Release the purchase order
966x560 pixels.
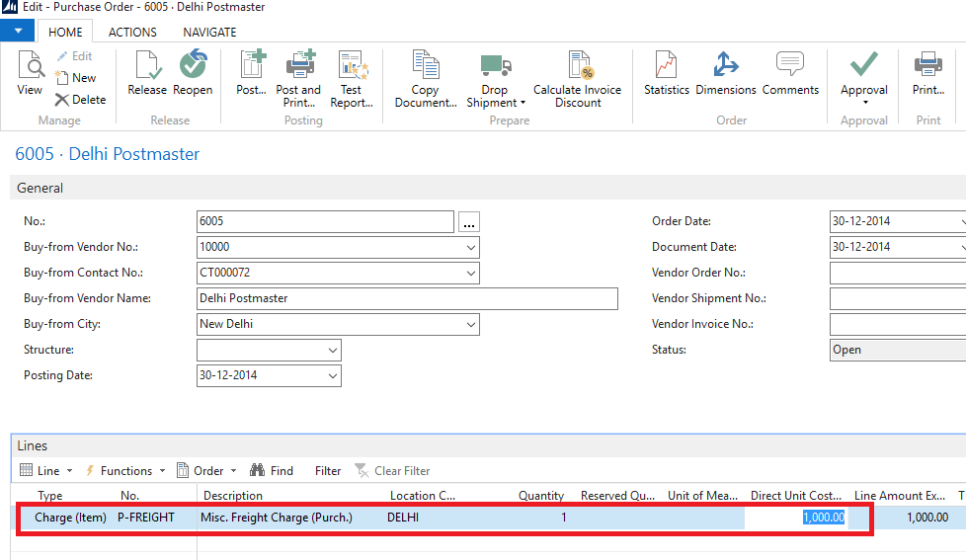pyautogui.click(x=147, y=73)
